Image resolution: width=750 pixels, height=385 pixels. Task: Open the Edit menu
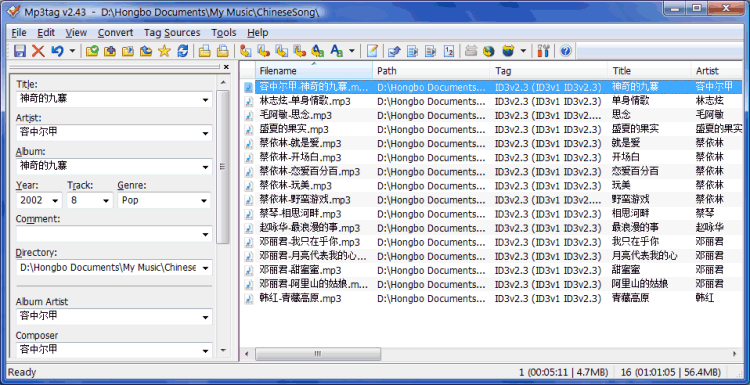46,33
